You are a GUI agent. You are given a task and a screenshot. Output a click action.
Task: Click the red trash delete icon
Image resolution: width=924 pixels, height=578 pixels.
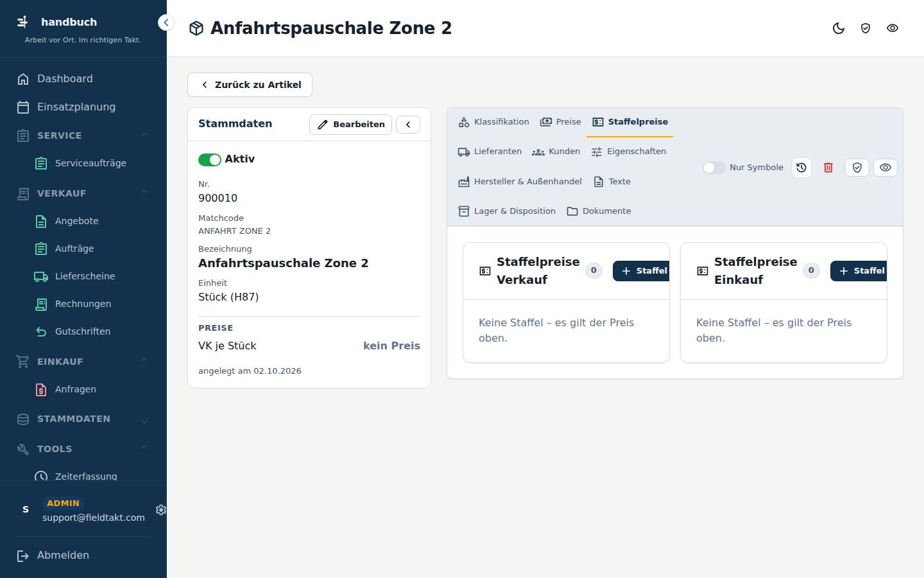[x=828, y=168]
